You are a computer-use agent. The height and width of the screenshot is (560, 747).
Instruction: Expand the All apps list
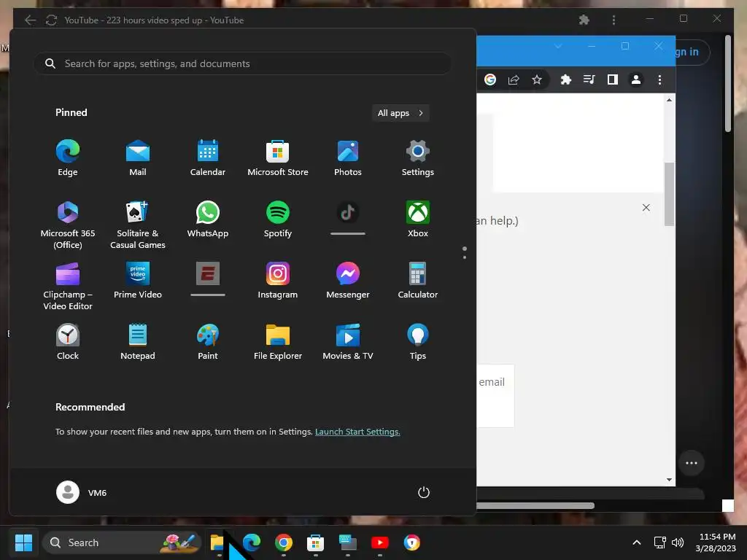[x=400, y=113]
